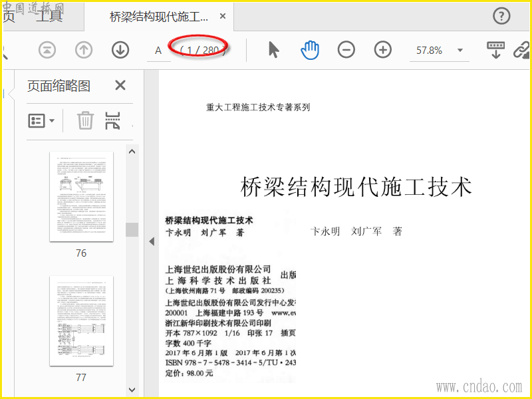The height and width of the screenshot is (399, 532).
Task: Close the 桥梁结构现代施工 document tab
Action: (x=223, y=16)
